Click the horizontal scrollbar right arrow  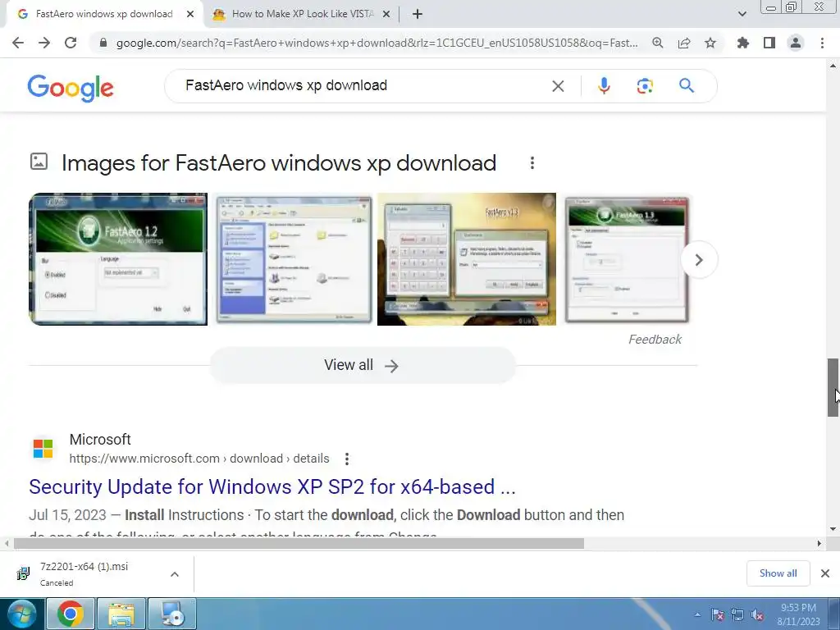tap(819, 543)
